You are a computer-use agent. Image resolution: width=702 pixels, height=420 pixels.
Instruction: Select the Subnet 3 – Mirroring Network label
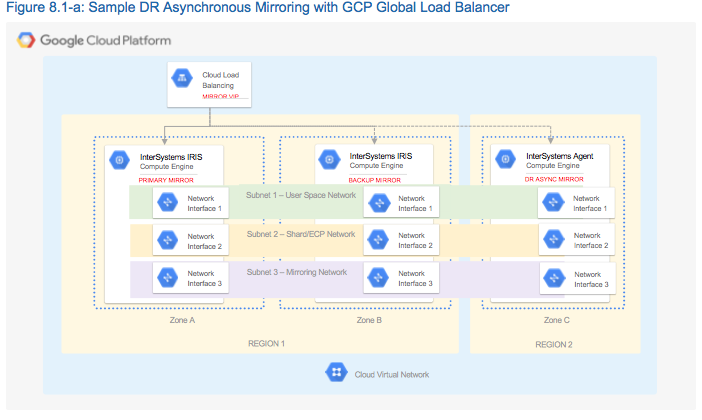point(297,271)
